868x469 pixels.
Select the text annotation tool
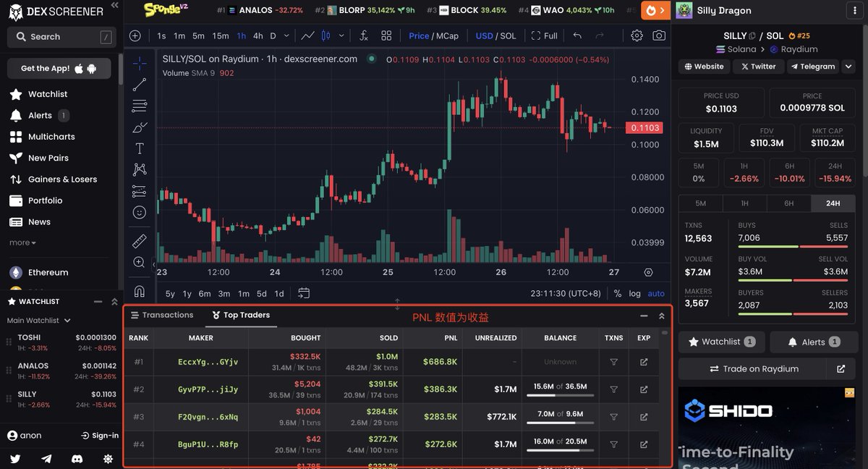tap(140, 148)
